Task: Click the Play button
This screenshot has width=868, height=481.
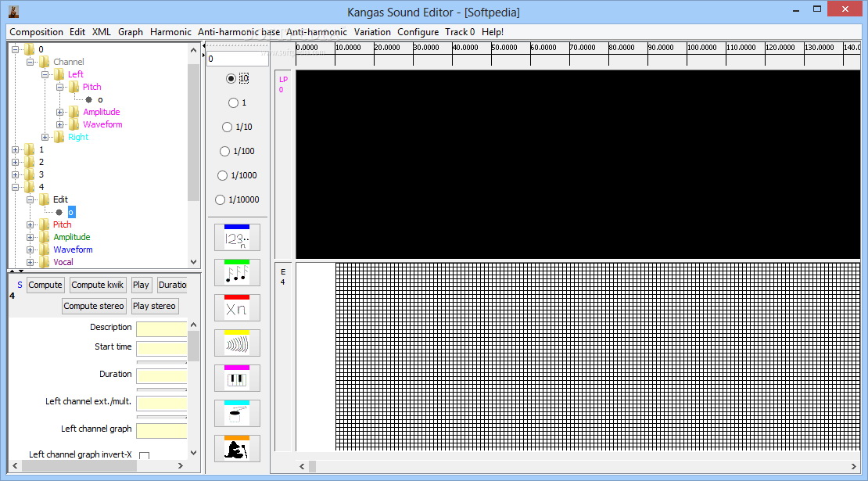Action: tap(141, 285)
